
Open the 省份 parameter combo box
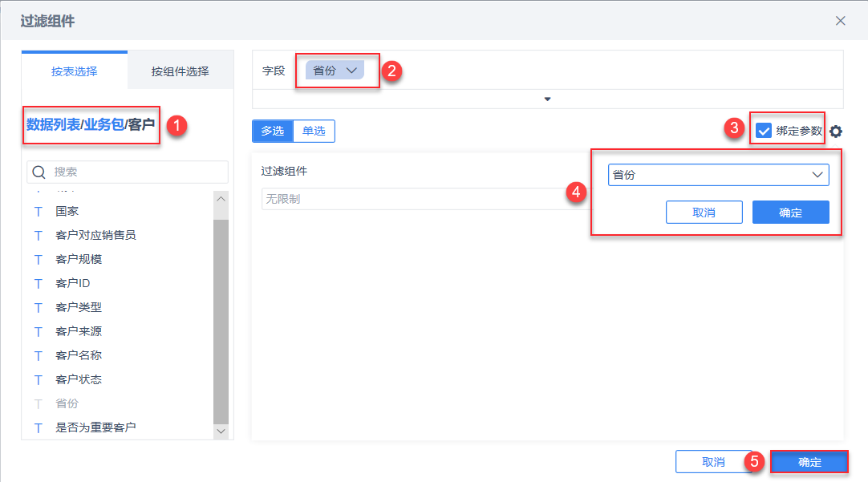point(718,175)
